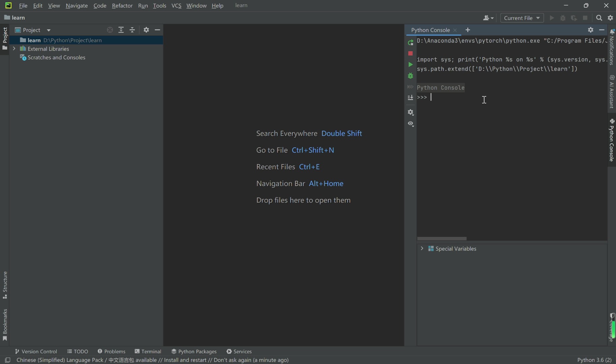Click the Search Everywhere magnifier icon
Viewport: 616px width, 364px height.
[x=599, y=18]
